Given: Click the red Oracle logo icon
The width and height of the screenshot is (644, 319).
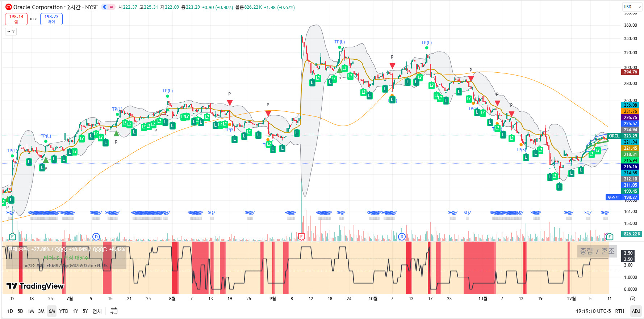Looking at the screenshot, I should [9, 7].
